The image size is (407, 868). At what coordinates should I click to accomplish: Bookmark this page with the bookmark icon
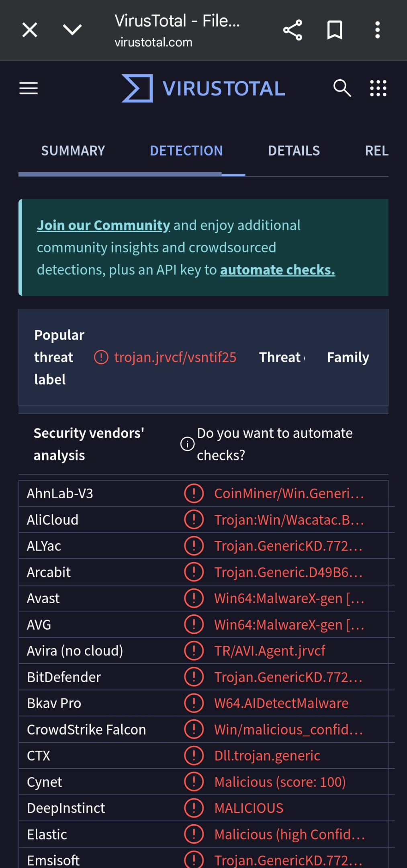point(335,30)
